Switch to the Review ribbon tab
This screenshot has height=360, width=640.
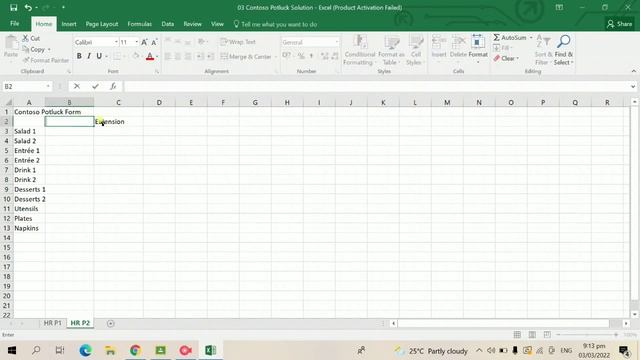coord(192,24)
